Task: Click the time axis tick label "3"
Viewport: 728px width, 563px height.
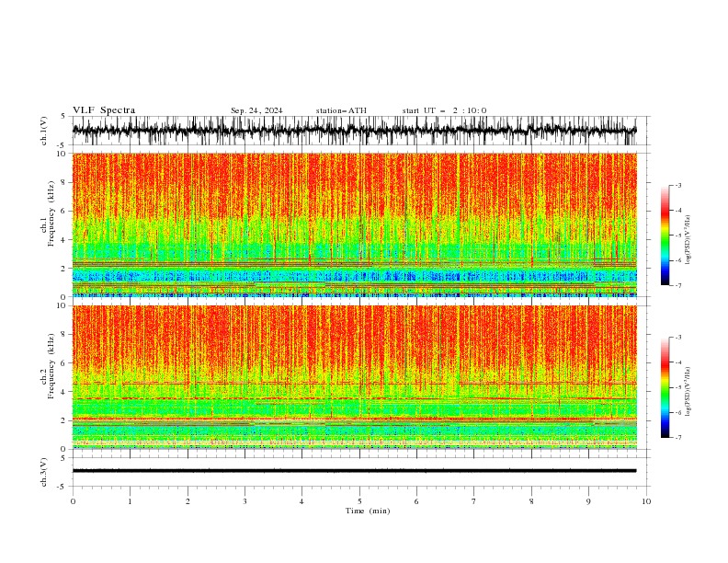Action: click(245, 501)
